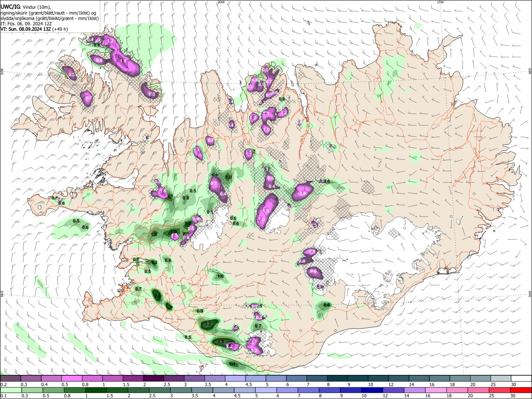Click the light lavender 4 swatch in the upper legend row

[234, 379]
